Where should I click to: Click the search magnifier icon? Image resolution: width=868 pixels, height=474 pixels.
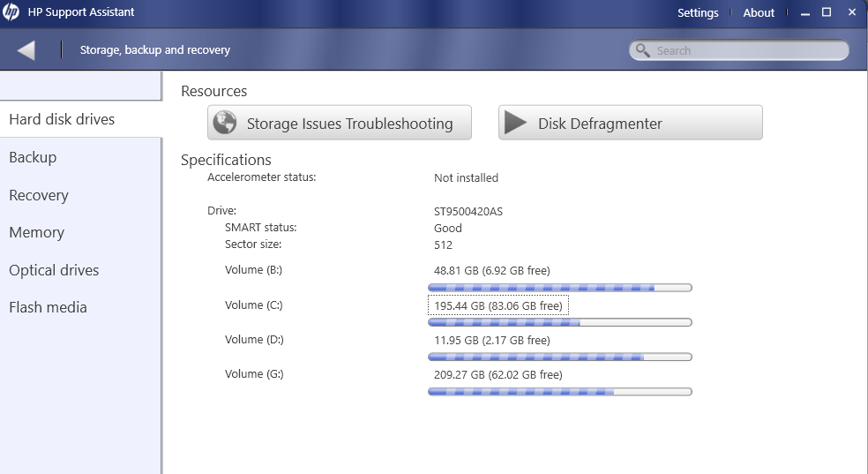(x=642, y=50)
